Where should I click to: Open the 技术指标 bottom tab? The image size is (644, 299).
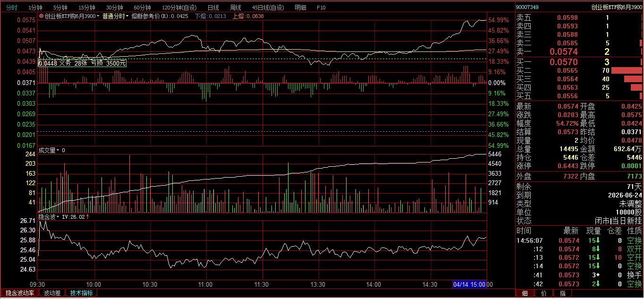(82, 293)
